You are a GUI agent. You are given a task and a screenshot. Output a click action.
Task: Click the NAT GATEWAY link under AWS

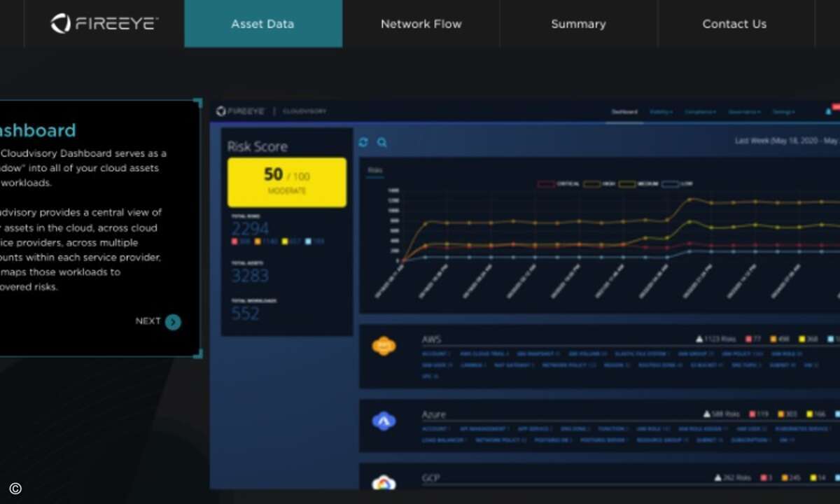point(514,365)
